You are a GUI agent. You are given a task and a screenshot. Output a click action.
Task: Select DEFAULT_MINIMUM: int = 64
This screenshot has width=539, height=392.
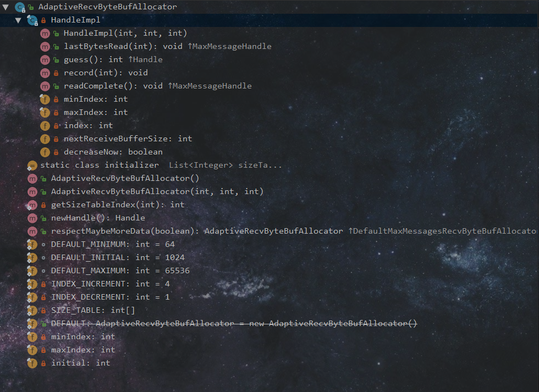point(113,244)
